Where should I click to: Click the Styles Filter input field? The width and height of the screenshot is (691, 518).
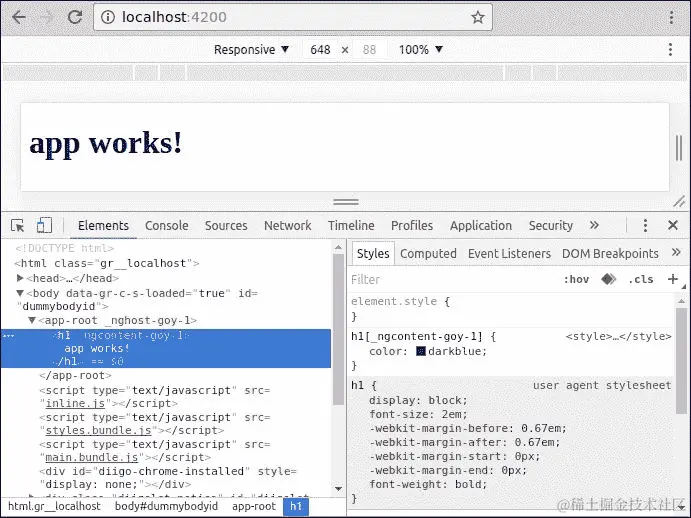pos(454,279)
